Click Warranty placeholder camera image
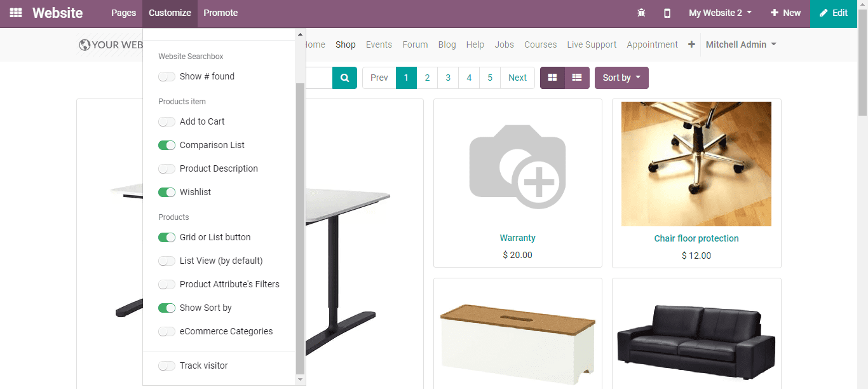 coord(518,167)
